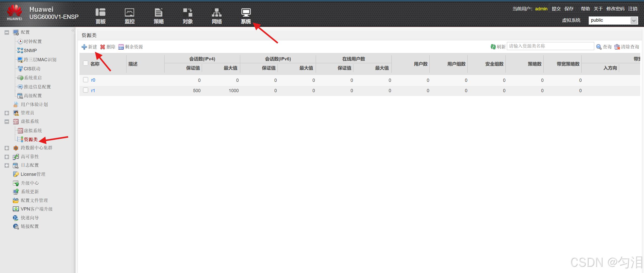Click the admin username link
Screen dimensions: 644x273
pyautogui.click(x=541, y=9)
